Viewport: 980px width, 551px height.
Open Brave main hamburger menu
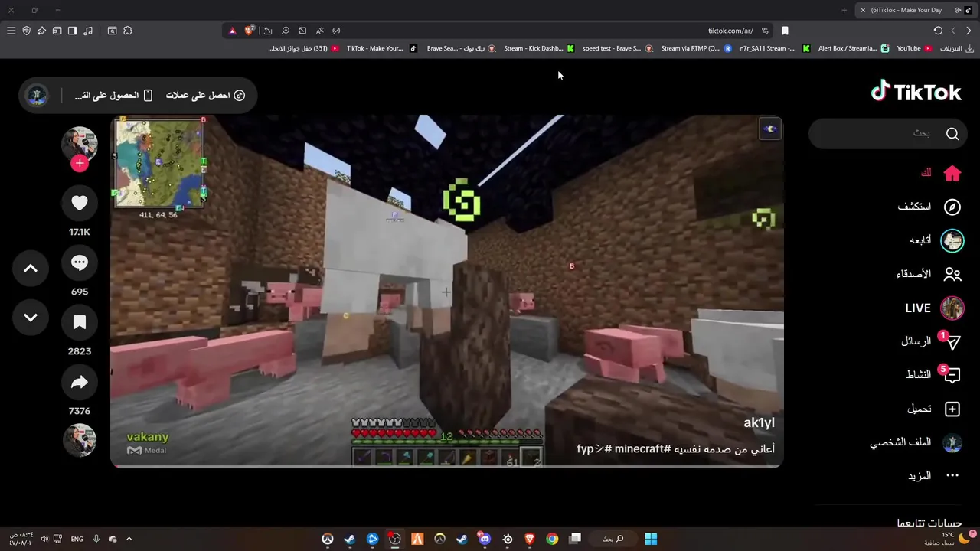11,31
